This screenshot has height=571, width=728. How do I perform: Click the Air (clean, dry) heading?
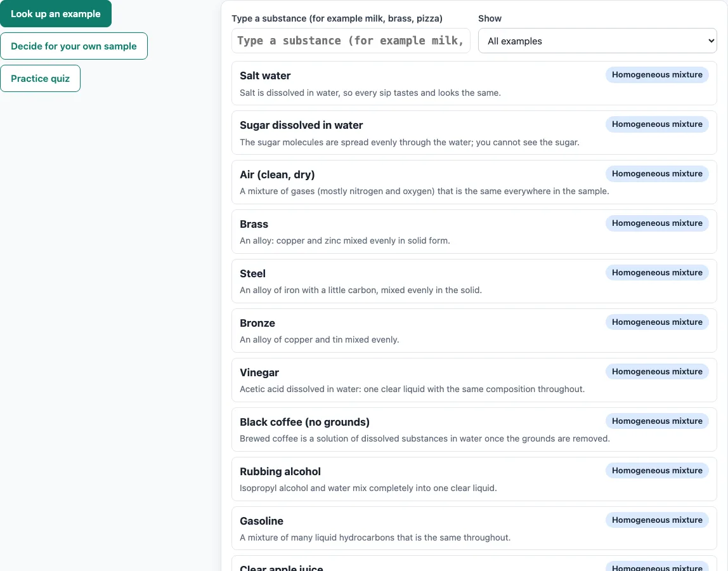point(277,174)
